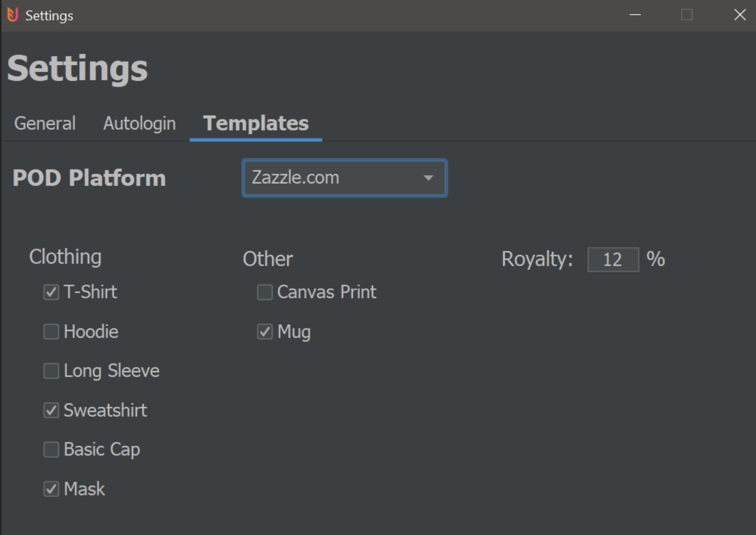
Task: Untick the Mask checkbox
Action: pyautogui.click(x=51, y=489)
